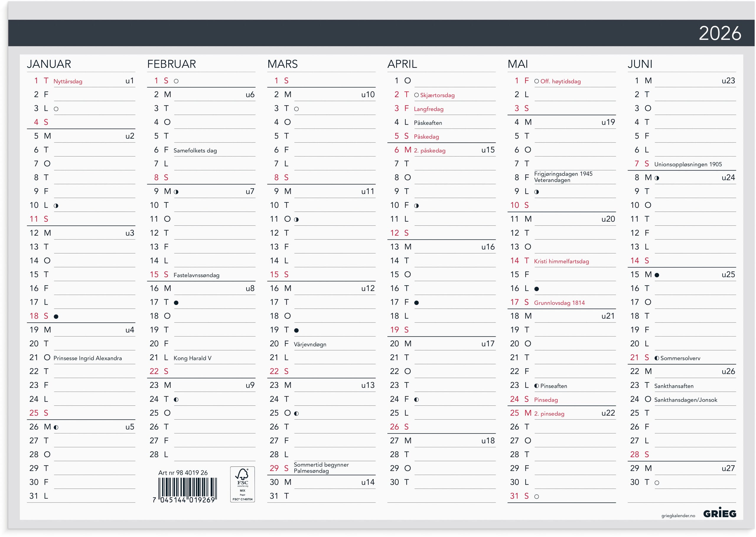This screenshot has height=537, width=756.
Task: Click the moon phase icon on April 24
Action: point(416,400)
